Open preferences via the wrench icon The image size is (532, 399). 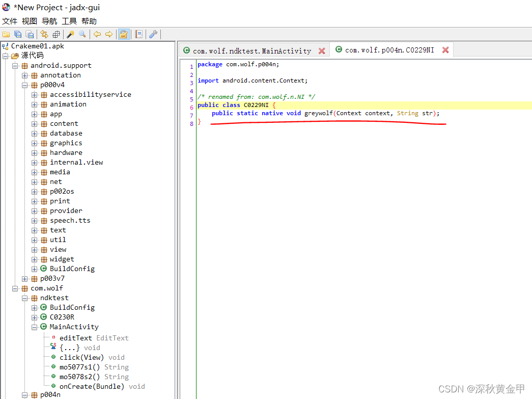coord(153,34)
